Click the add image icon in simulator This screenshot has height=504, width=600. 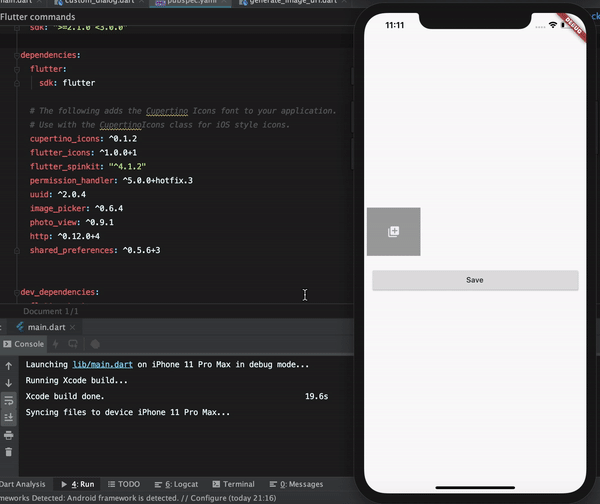(x=393, y=232)
